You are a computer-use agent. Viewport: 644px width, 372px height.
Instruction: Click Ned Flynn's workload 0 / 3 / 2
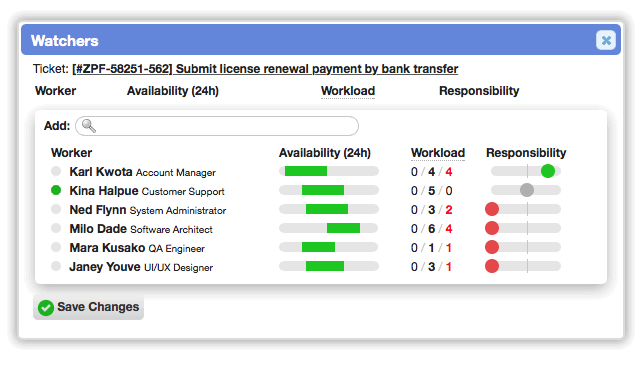(x=432, y=210)
